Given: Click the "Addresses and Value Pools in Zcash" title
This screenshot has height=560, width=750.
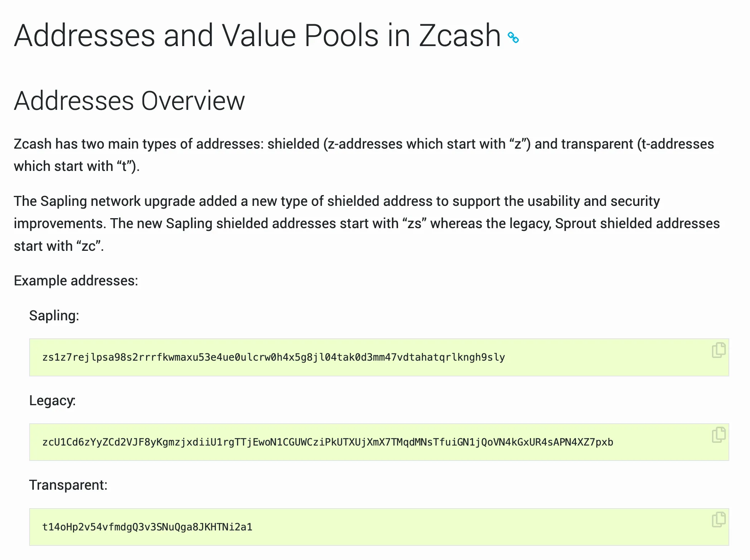Looking at the screenshot, I should click(x=257, y=36).
